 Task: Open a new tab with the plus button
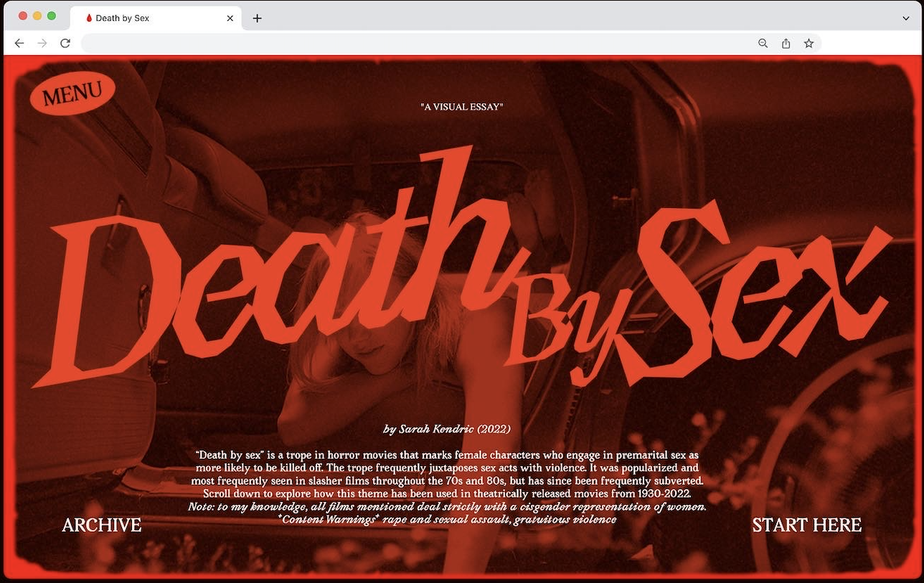coord(258,18)
